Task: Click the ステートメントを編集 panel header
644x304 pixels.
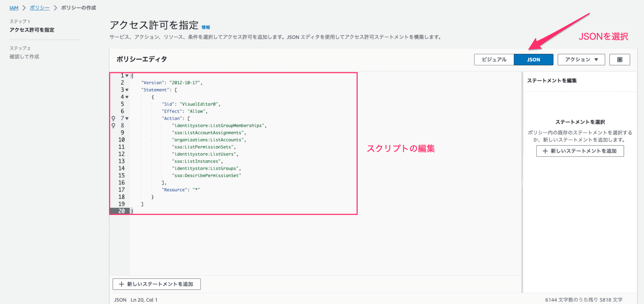Action: tap(552, 81)
